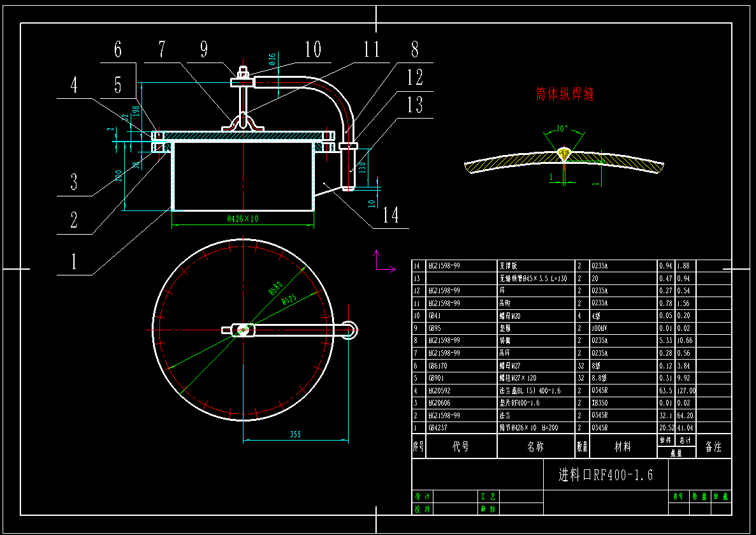Click the 重量 header cell
This screenshot has height=535, width=756.
676,453
